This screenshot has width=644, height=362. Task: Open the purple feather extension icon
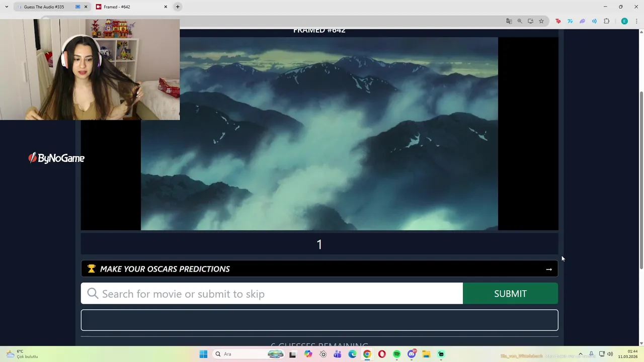click(x=582, y=21)
